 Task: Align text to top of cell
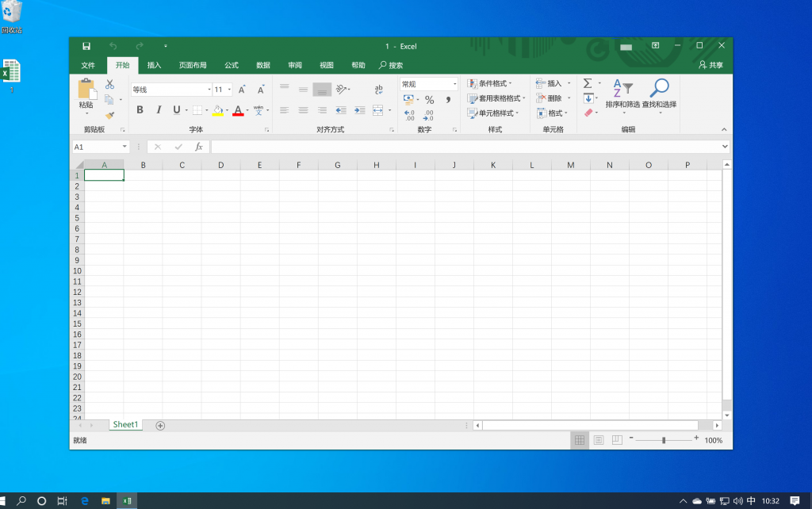285,89
